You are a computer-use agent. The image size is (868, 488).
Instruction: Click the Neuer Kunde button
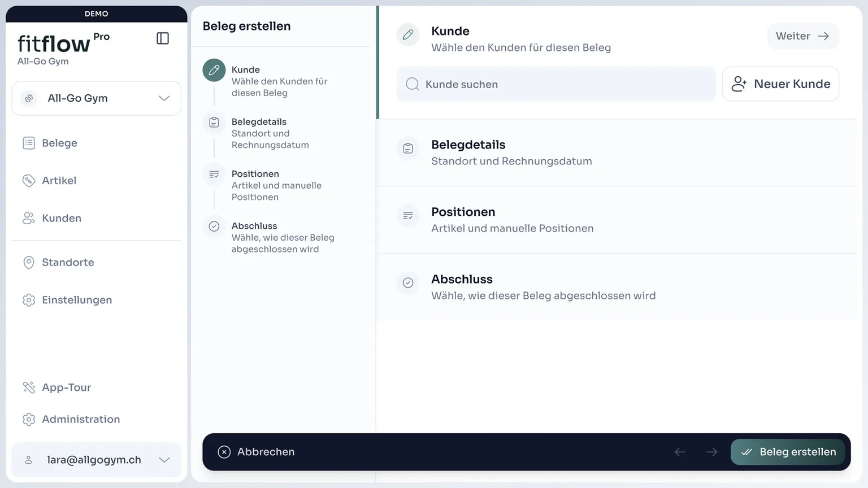coord(780,84)
